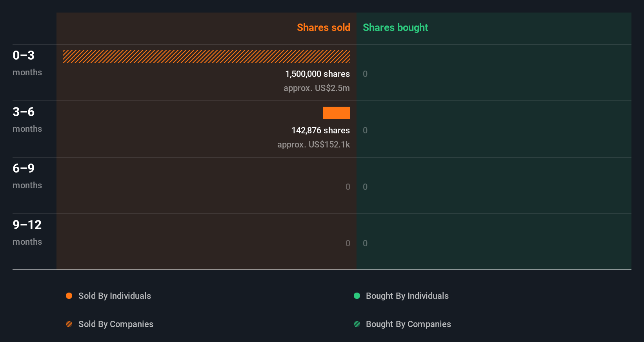Click the Shares bought column header
The image size is (644, 342).
click(395, 27)
